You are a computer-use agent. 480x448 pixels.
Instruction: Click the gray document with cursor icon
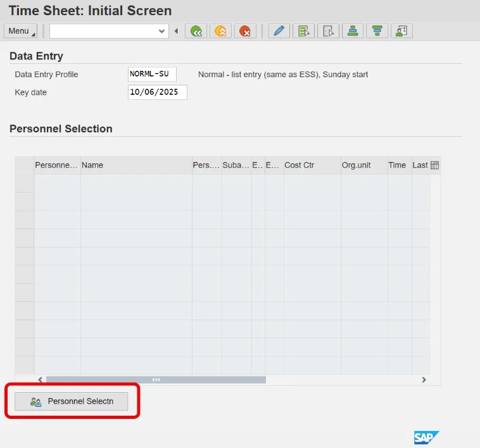click(x=328, y=31)
